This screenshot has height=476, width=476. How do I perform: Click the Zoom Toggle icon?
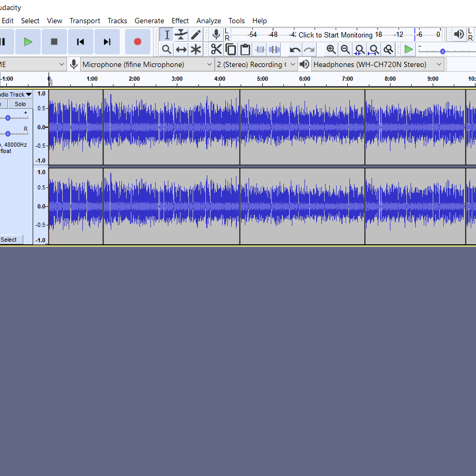click(x=388, y=50)
